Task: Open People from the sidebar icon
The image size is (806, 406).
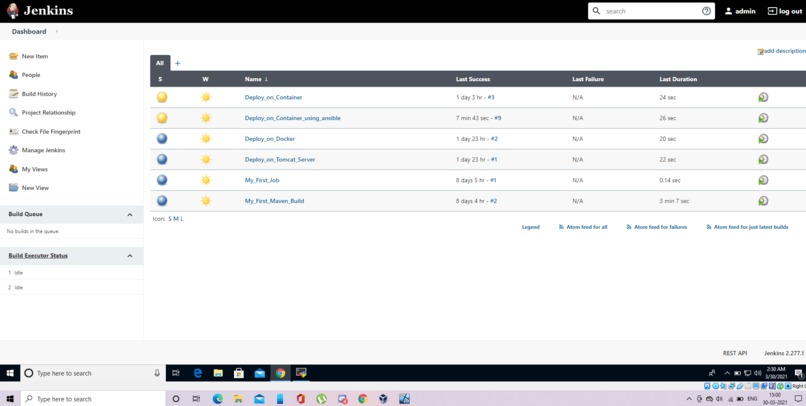Action: [x=13, y=75]
